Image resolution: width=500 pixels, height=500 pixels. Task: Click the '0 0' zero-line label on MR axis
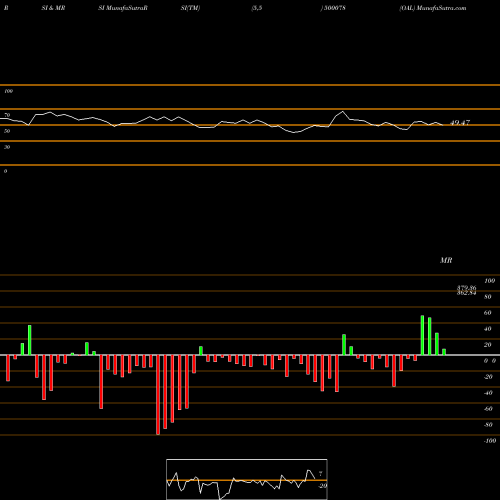point(490,361)
